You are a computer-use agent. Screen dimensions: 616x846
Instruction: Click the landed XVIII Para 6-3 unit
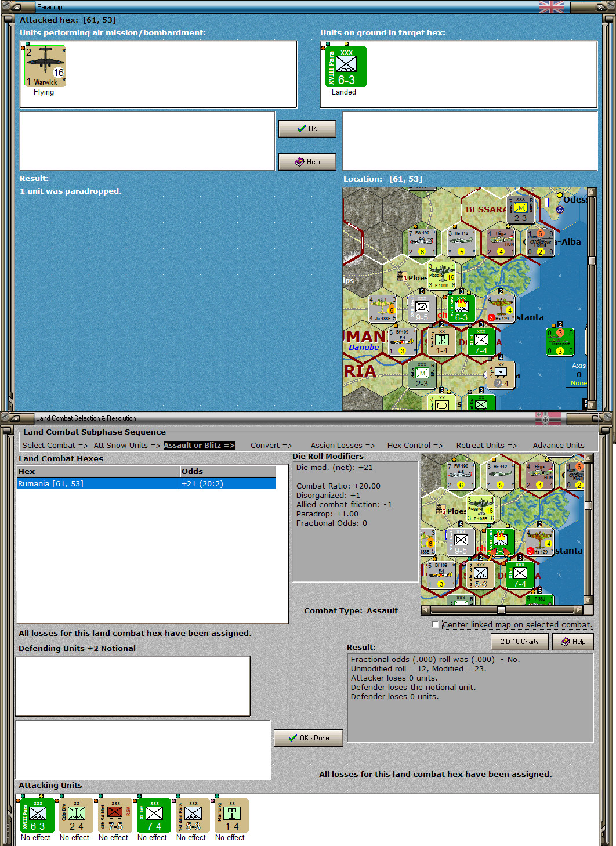[346, 66]
